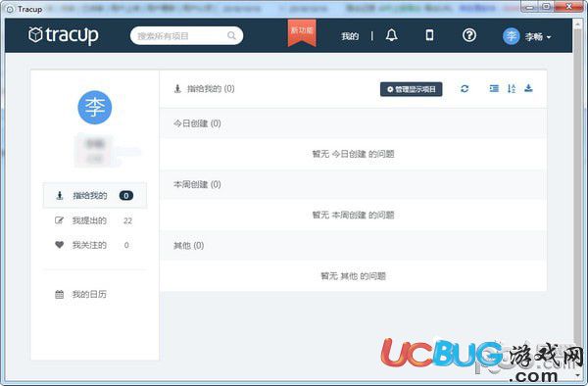Click the 0 count badge for 指给我的
The image size is (588, 386).
126,195
